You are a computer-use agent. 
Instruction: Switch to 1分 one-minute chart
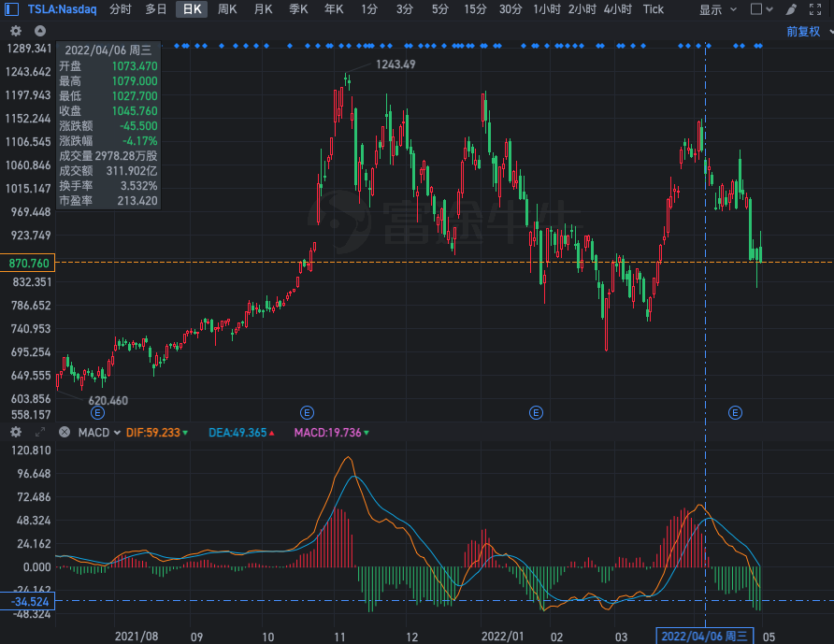(369, 9)
